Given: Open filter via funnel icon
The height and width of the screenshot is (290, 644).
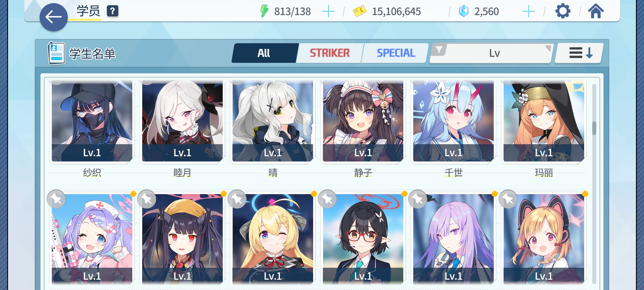Looking at the screenshot, I should coord(439,50).
